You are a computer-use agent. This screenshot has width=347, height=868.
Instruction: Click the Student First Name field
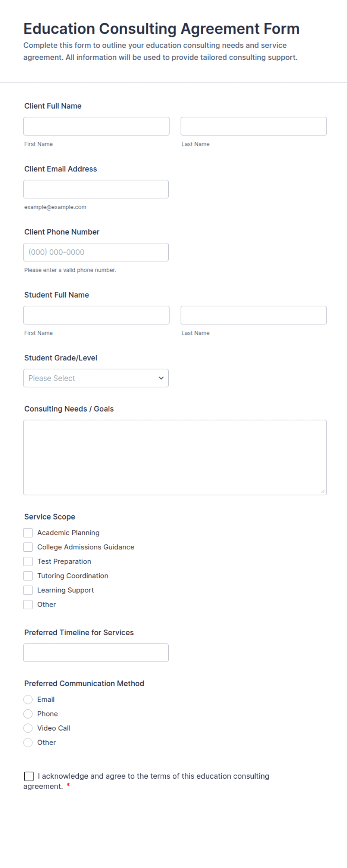click(96, 315)
